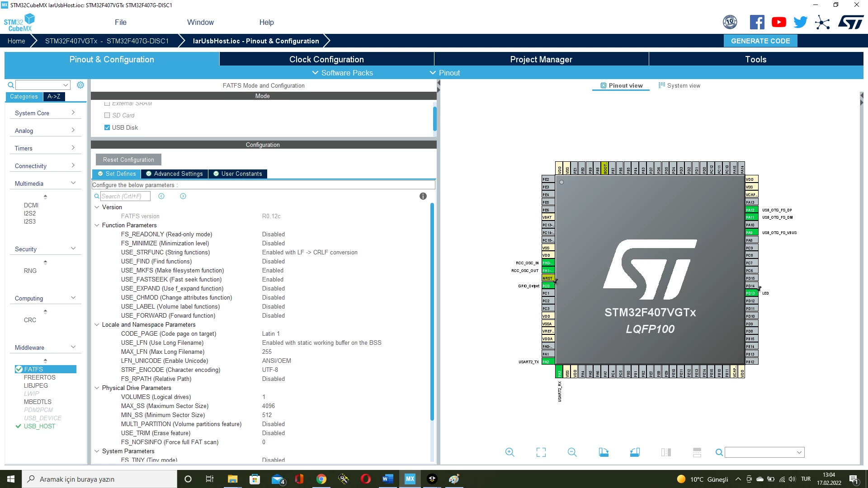Open the ST Facebook page icon
868x488 pixels.
[757, 22]
